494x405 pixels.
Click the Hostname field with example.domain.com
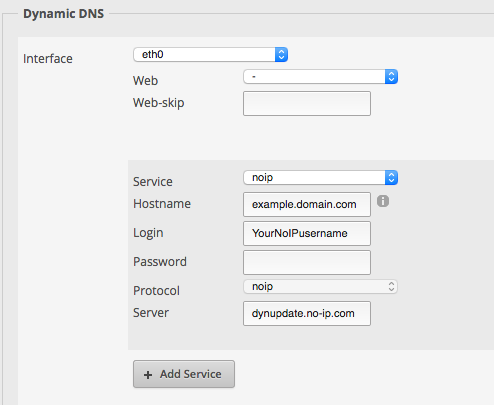tap(307, 204)
